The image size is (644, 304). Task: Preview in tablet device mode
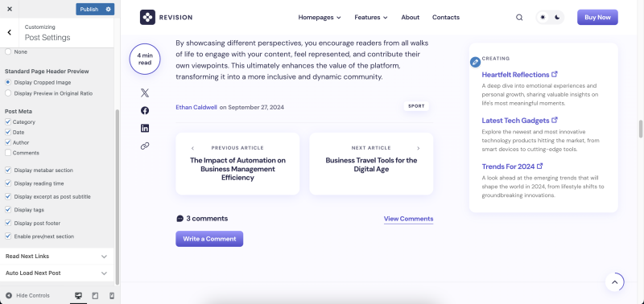[95, 295]
